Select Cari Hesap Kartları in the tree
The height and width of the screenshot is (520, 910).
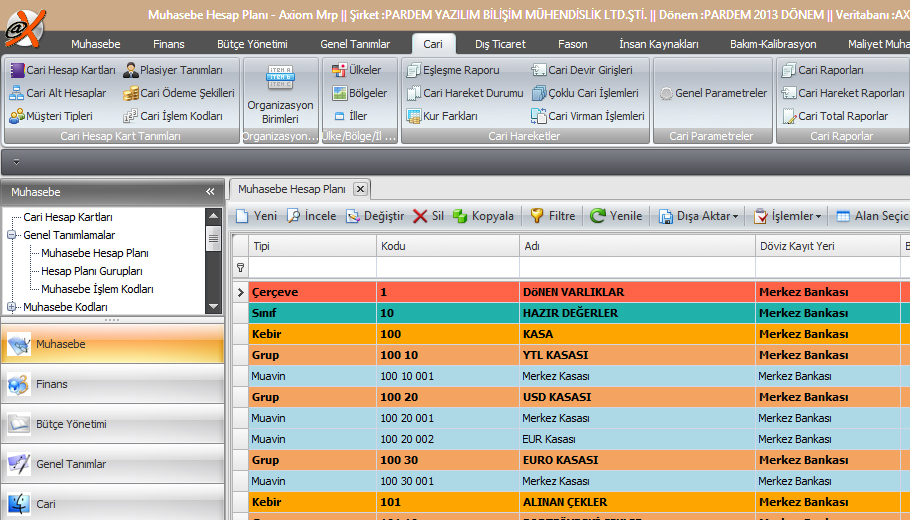68,217
